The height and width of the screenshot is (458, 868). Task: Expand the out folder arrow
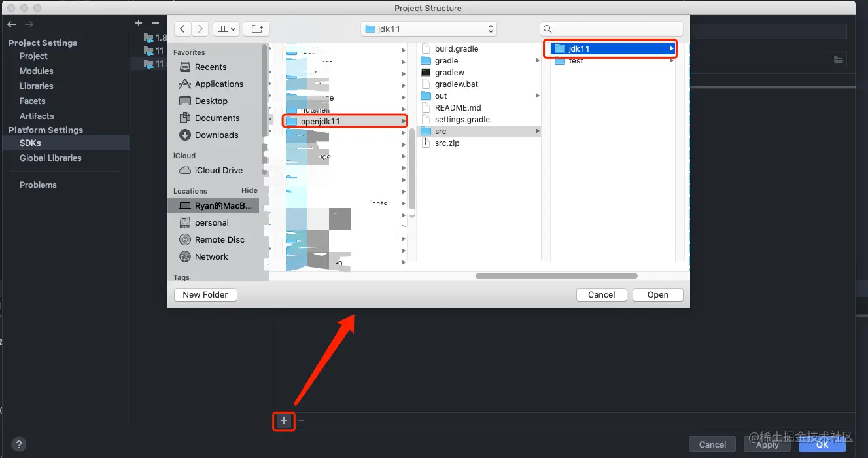[x=537, y=96]
